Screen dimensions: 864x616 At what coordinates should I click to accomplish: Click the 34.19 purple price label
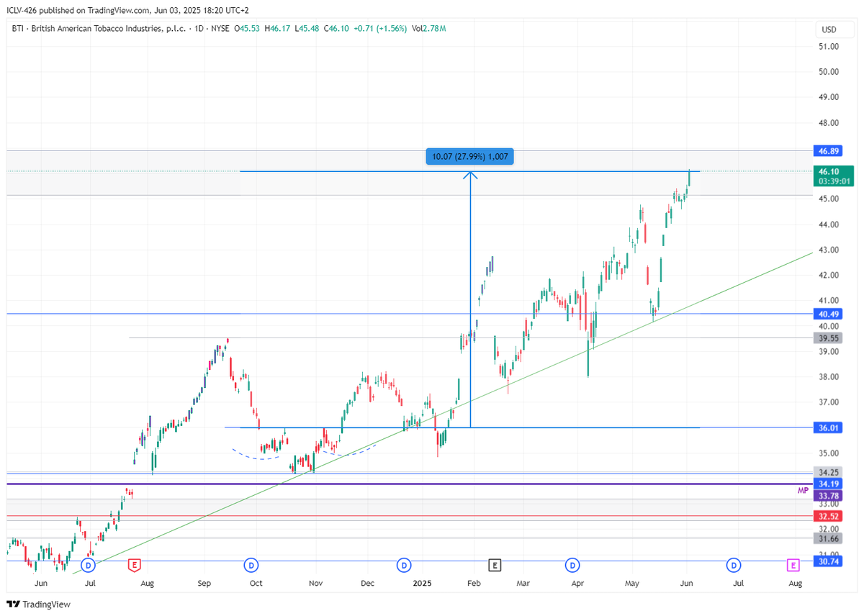point(829,484)
